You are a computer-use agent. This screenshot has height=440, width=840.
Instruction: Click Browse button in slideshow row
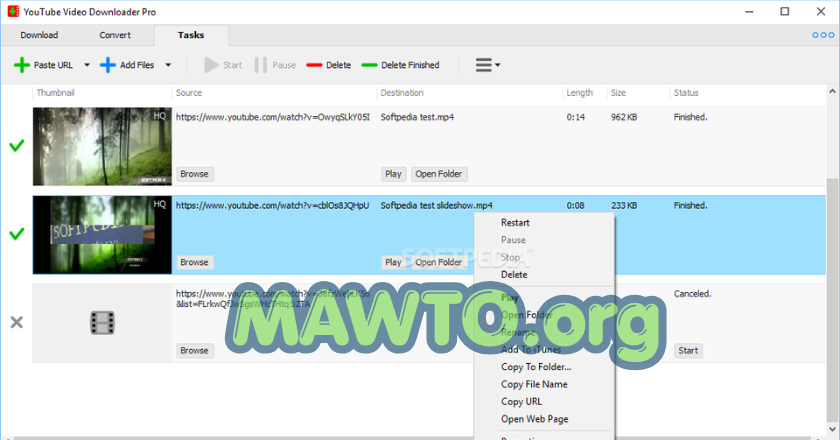[194, 262]
